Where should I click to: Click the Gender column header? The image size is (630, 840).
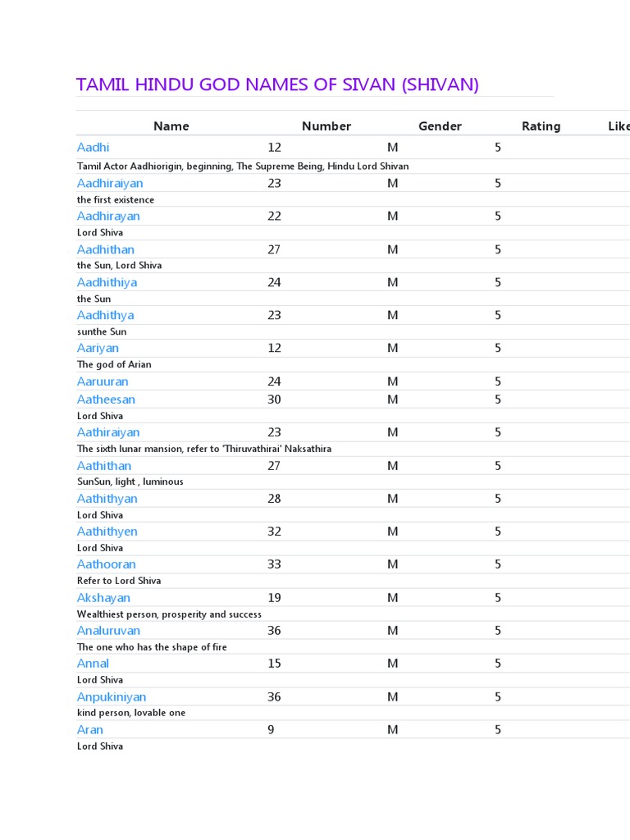pos(440,126)
